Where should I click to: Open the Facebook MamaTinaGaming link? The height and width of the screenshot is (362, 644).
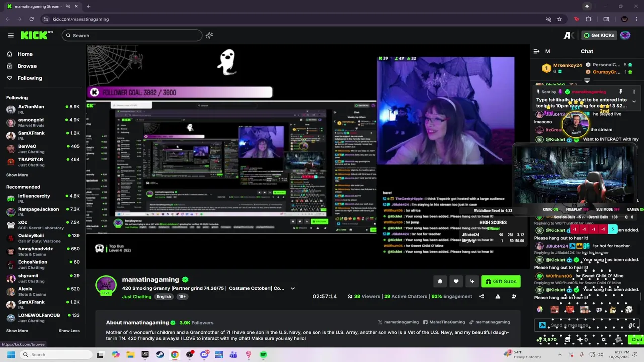point(444,322)
